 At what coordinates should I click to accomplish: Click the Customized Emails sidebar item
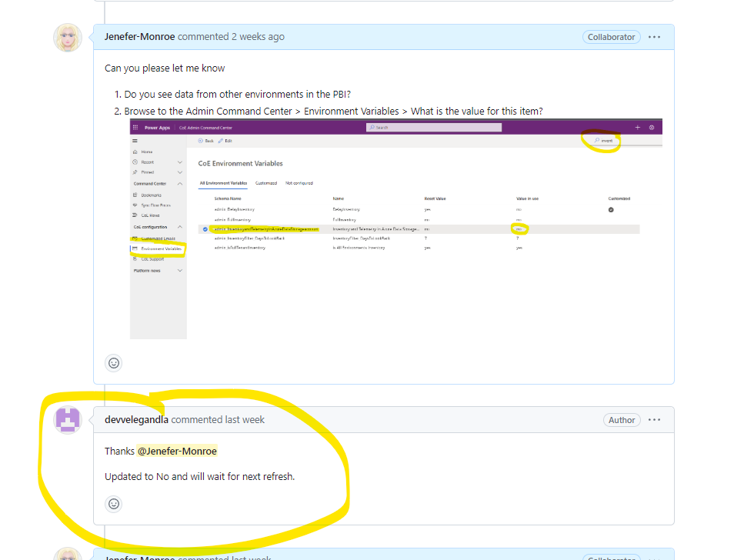[x=158, y=238]
